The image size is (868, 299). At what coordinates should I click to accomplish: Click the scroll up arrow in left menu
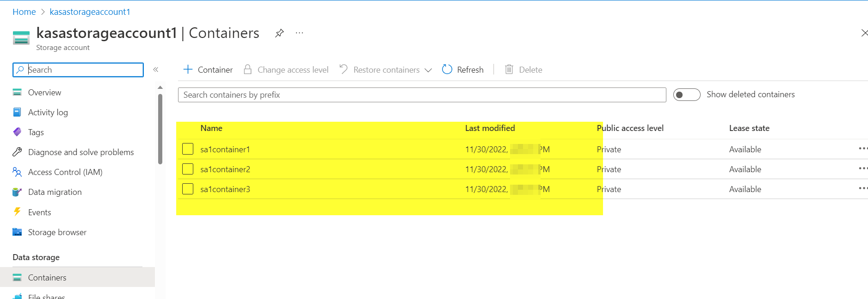(160, 87)
